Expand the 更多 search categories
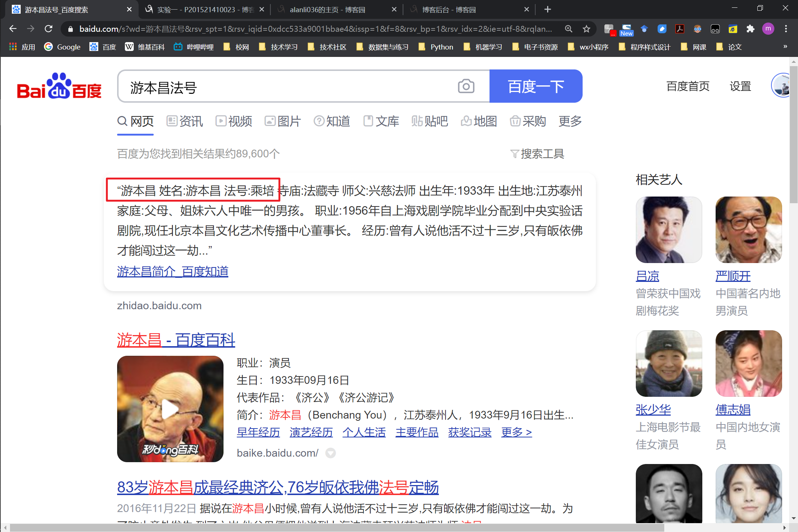 coord(570,121)
